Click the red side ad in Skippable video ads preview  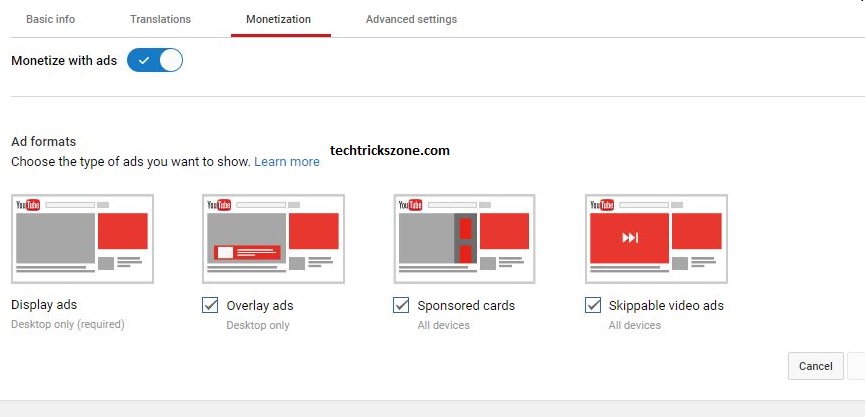tap(695, 231)
